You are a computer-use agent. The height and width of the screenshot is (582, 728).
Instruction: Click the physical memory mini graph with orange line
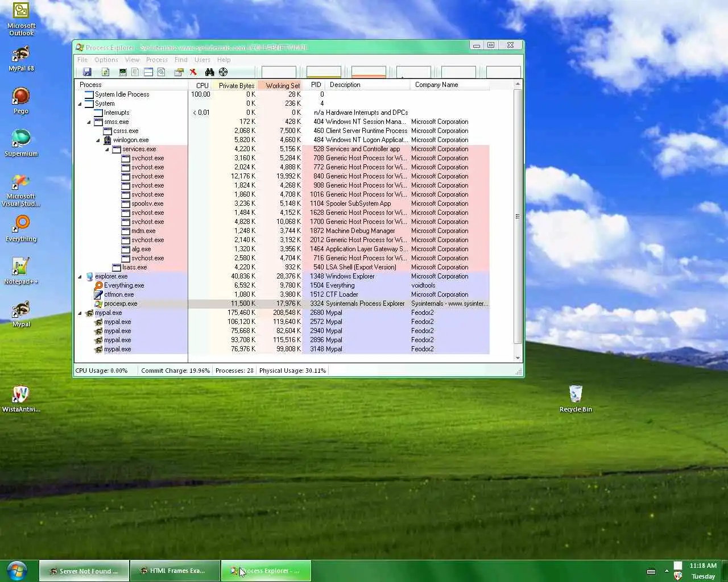(x=369, y=72)
